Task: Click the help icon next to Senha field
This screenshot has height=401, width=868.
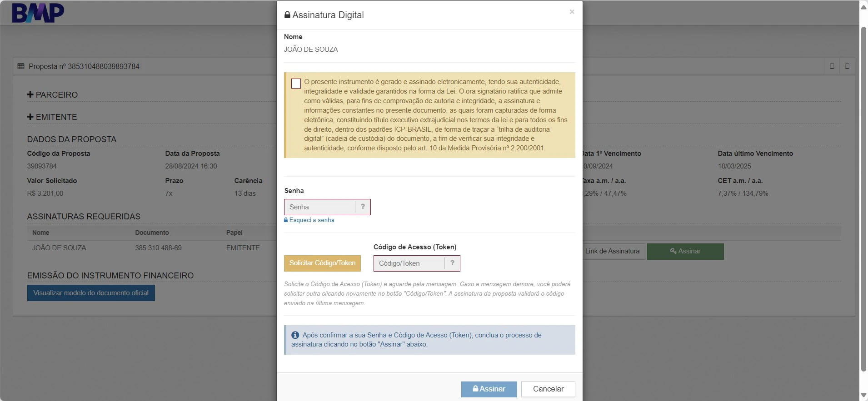Action: (x=363, y=207)
